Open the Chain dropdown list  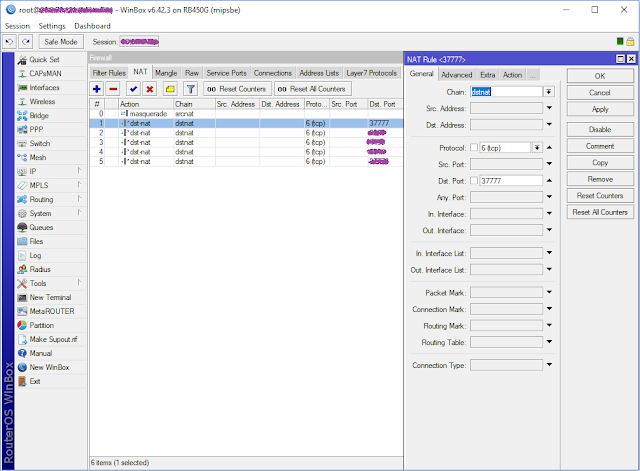[549, 92]
